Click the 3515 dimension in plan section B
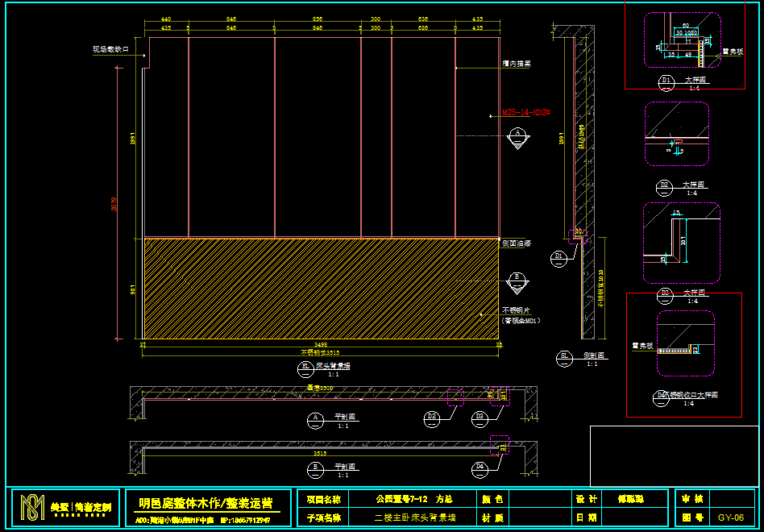This screenshot has height=532, width=764. (x=320, y=453)
